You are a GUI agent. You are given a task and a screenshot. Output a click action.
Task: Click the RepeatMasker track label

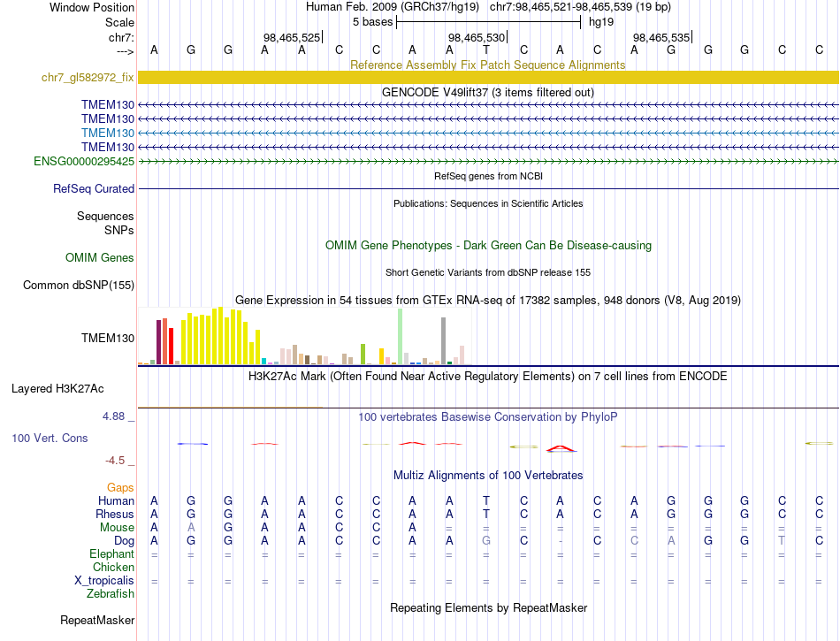click(x=97, y=620)
